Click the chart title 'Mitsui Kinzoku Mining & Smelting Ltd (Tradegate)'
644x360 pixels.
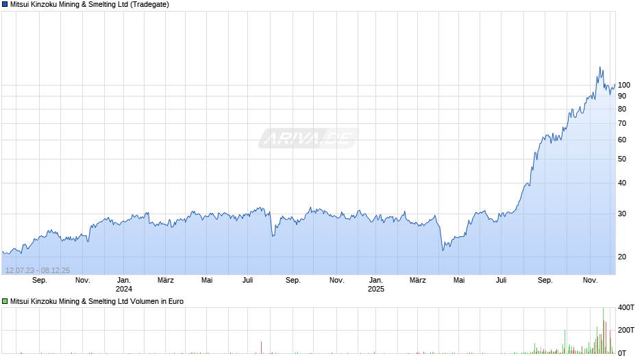point(90,5)
